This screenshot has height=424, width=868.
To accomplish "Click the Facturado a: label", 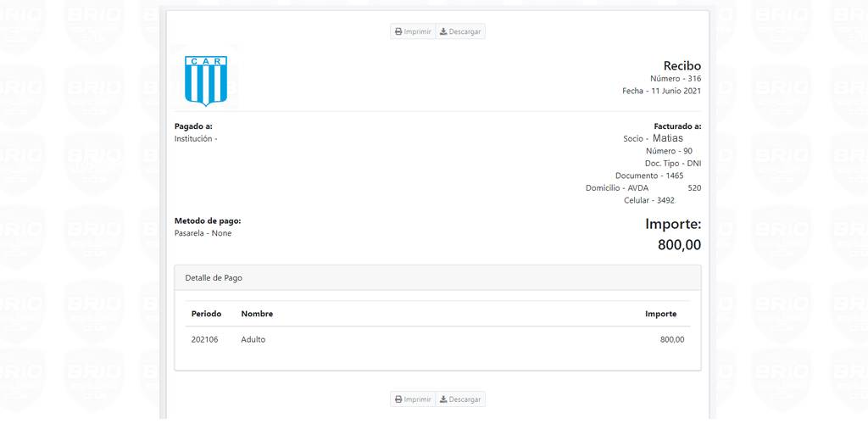I will (677, 126).
